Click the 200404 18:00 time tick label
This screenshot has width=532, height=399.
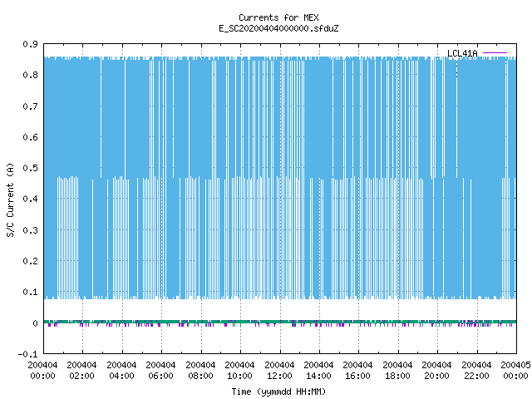(397, 371)
